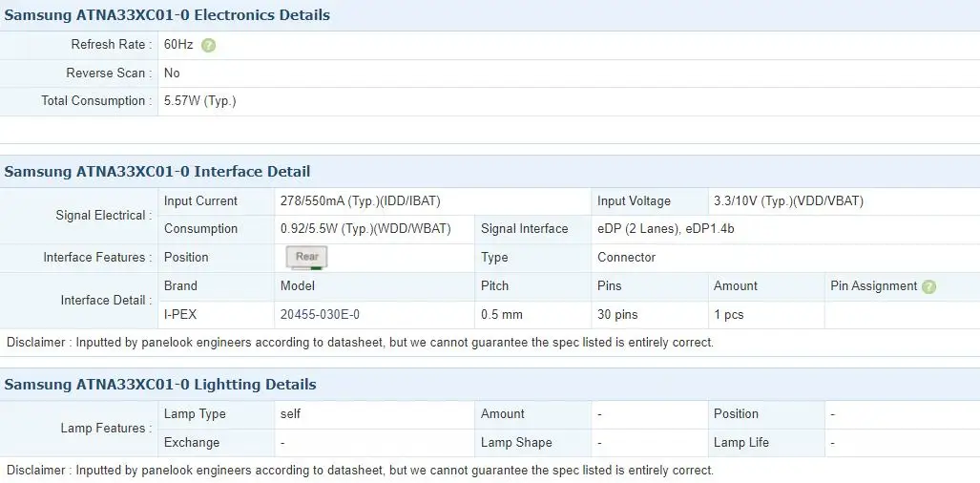Click the Refresh Rate label

(112, 44)
